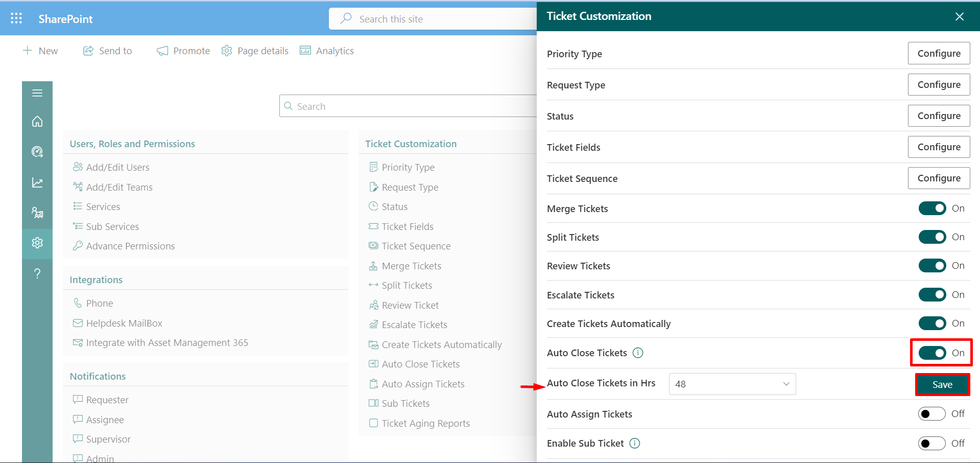The width and height of the screenshot is (980, 463).
Task: Open the Assignee notifications link
Action: click(x=105, y=420)
